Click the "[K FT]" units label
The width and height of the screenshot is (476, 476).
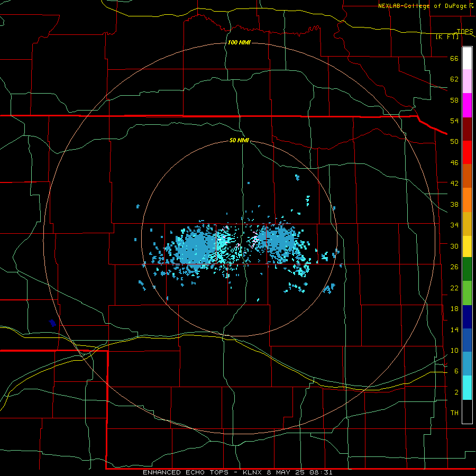tap(447, 36)
